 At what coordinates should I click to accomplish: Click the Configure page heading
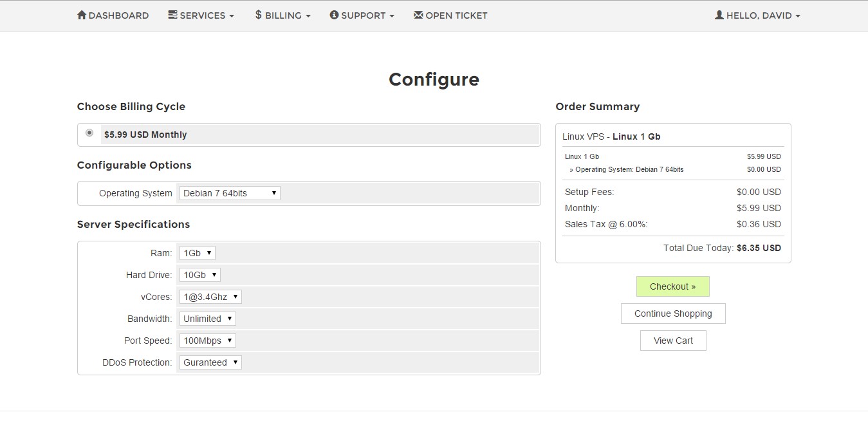click(434, 79)
